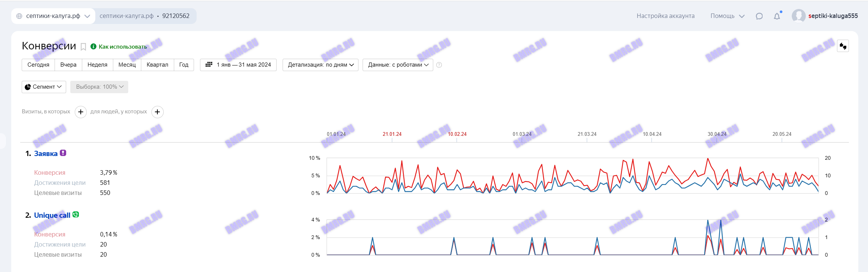Image resolution: width=868 pixels, height=272 pixels.
Task: Click the help question mark beside Данные
Action: 439,65
